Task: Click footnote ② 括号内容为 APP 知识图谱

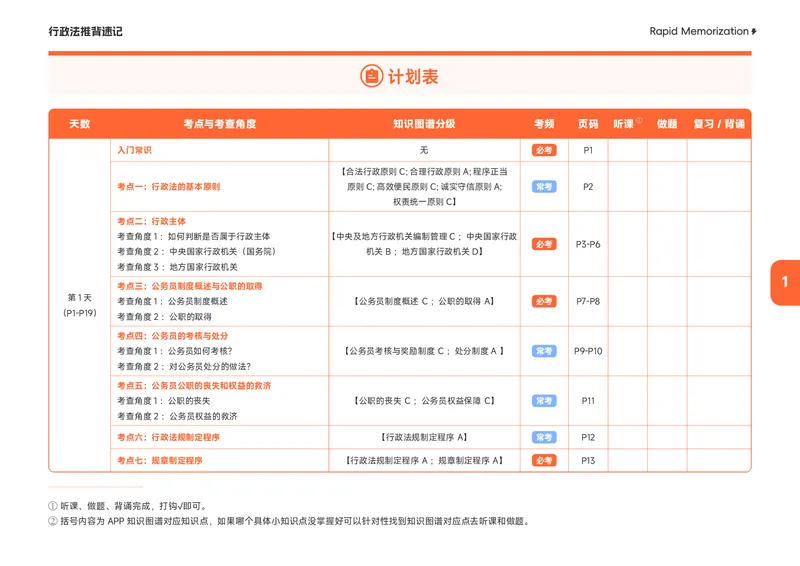Action: click(x=290, y=521)
